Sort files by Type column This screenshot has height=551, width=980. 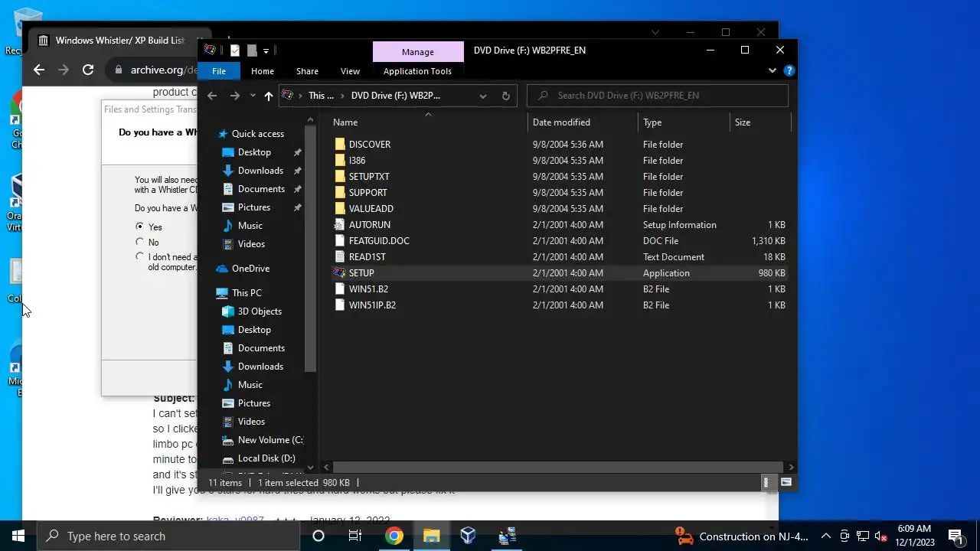[652, 122]
